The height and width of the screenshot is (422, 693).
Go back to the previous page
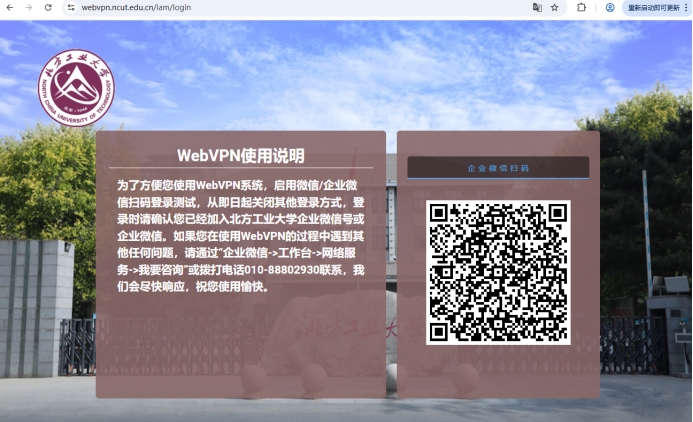click(x=10, y=8)
